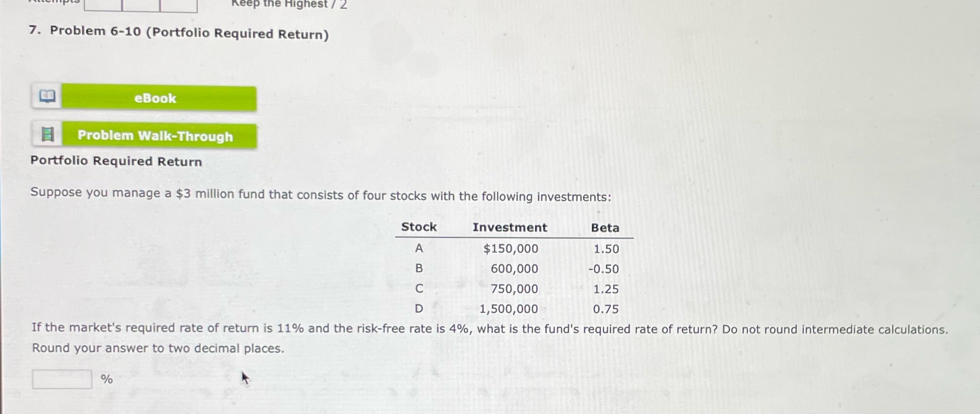Select Stock A's investment value $150,000

510,248
